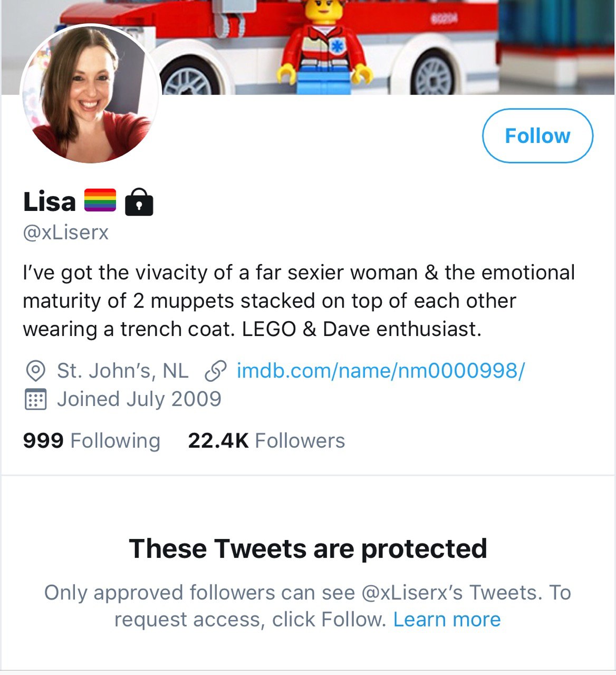The image size is (616, 675).
Task: Open Lisa's profile picture
Action: point(90,93)
